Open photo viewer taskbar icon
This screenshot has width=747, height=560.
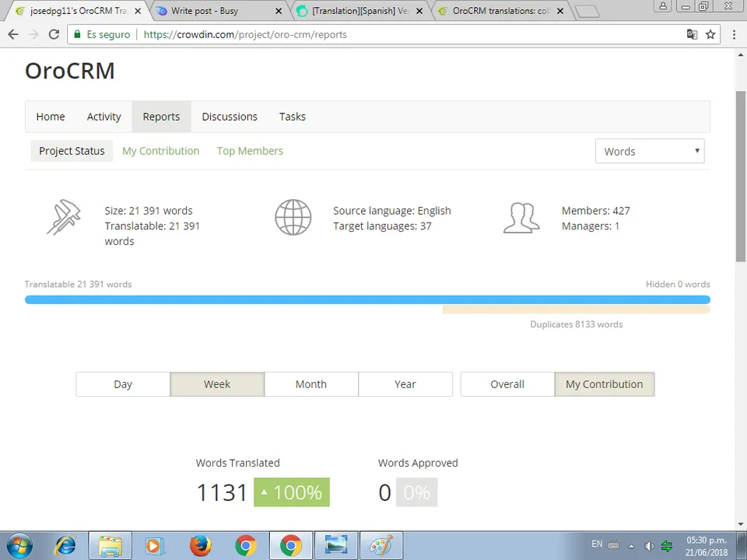[x=336, y=546]
